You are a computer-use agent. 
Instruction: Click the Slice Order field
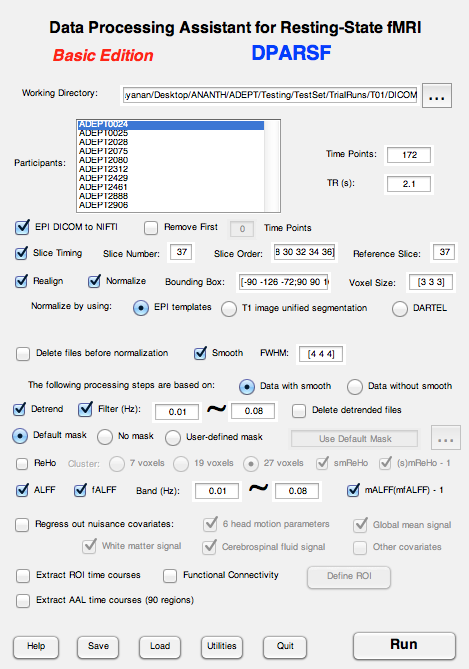(304, 252)
